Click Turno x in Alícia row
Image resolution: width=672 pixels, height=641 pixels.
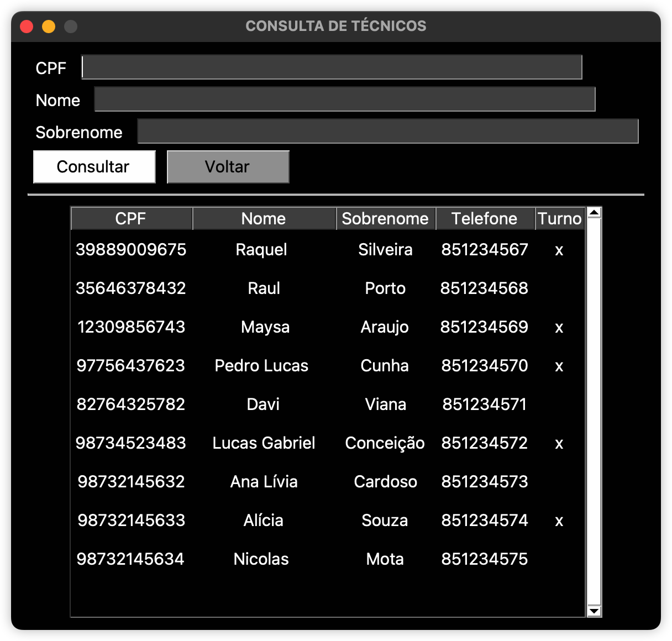click(x=559, y=522)
